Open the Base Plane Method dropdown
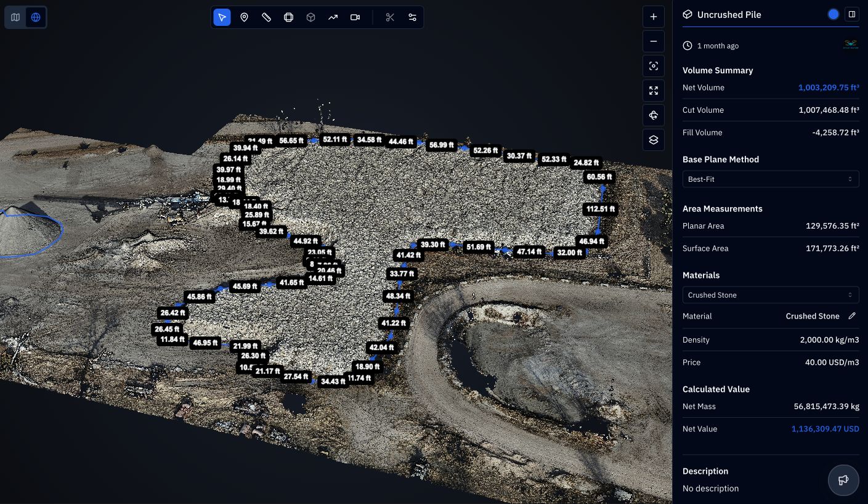The image size is (868, 504). coord(770,179)
